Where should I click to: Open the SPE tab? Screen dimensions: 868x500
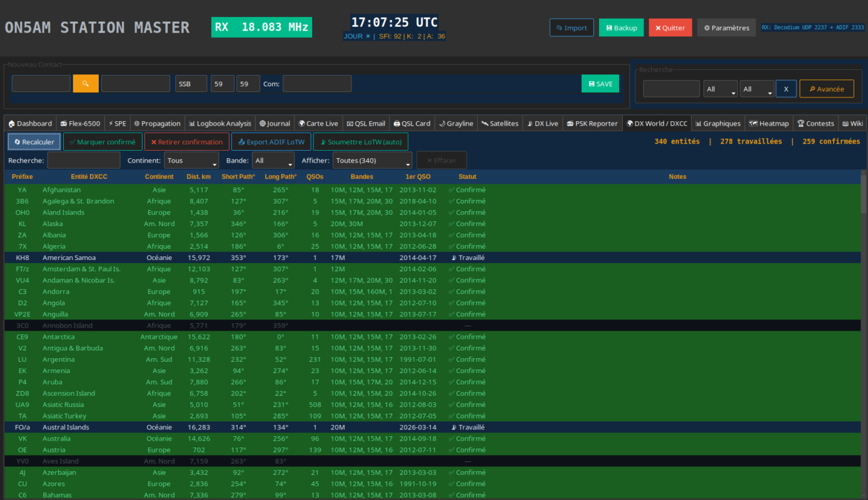[x=117, y=124]
